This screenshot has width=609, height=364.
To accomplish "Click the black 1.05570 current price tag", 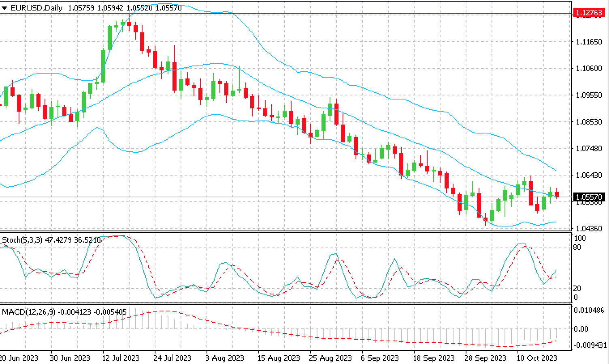I will (588, 197).
